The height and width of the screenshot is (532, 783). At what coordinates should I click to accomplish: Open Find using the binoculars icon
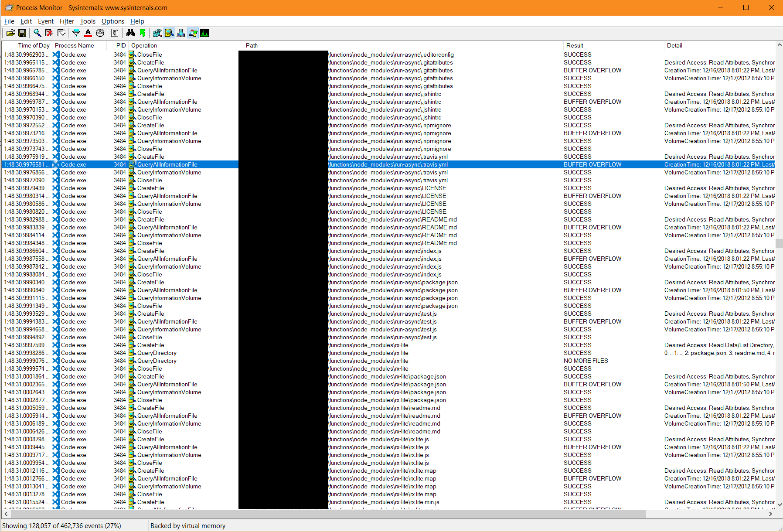tap(130, 33)
